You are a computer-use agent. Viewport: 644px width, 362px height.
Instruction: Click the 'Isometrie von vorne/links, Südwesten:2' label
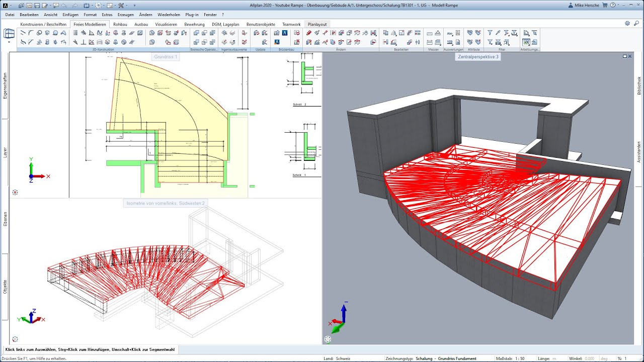pos(165,203)
